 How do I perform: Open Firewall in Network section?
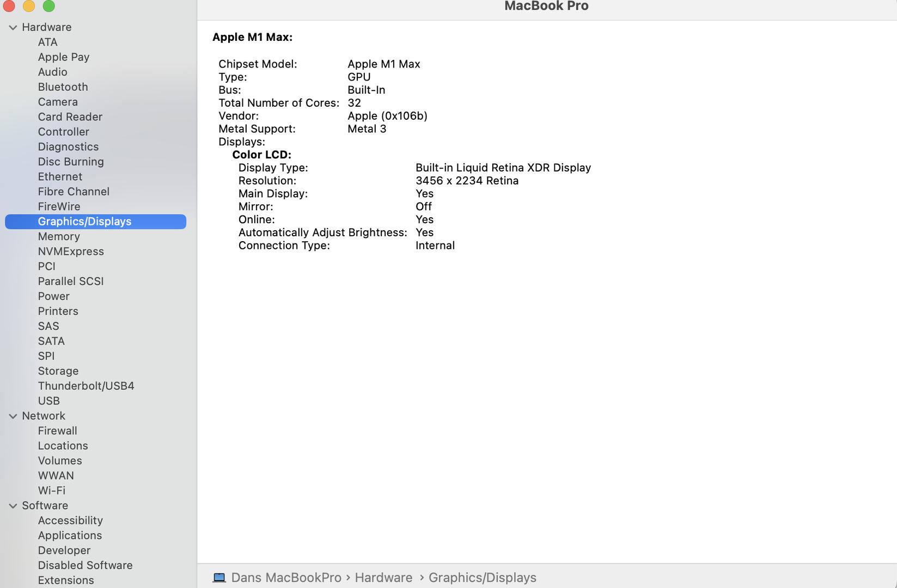(x=57, y=431)
